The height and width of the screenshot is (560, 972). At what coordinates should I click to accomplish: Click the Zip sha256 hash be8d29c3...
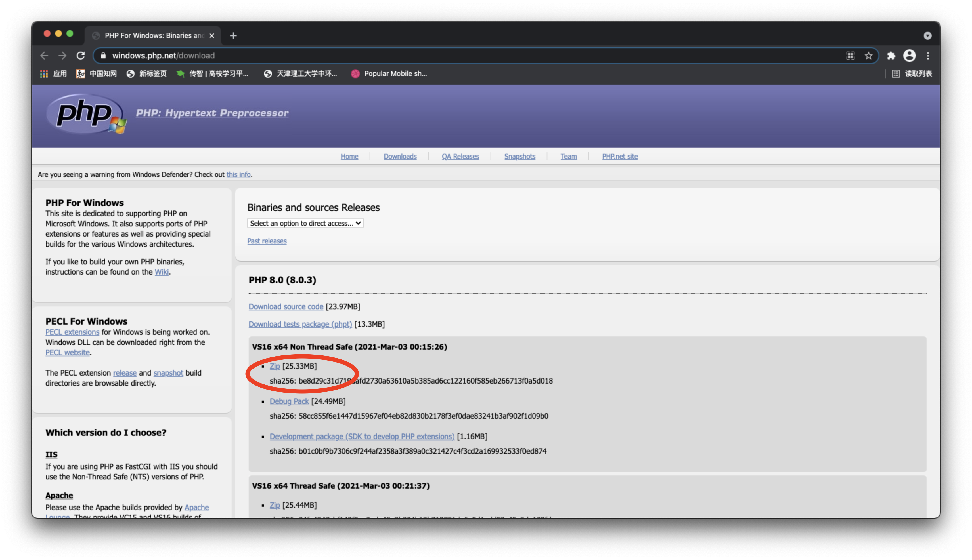coord(411,381)
